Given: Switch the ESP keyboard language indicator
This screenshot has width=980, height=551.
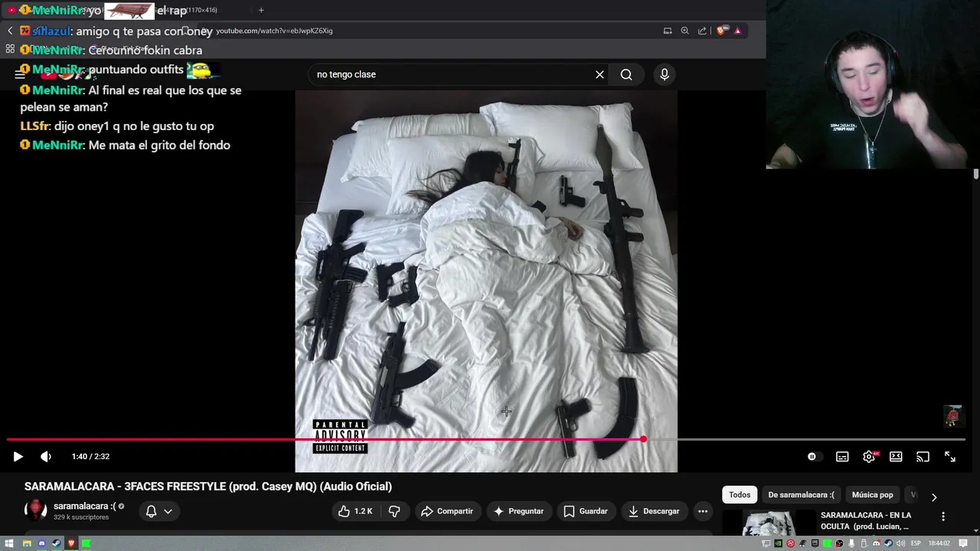Looking at the screenshot, I should click(x=916, y=543).
